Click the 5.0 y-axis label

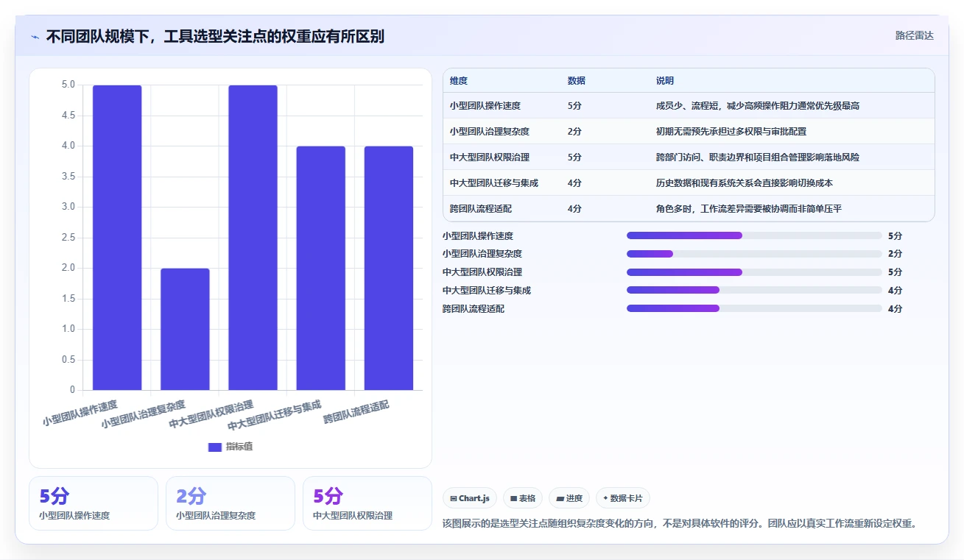[x=68, y=85]
